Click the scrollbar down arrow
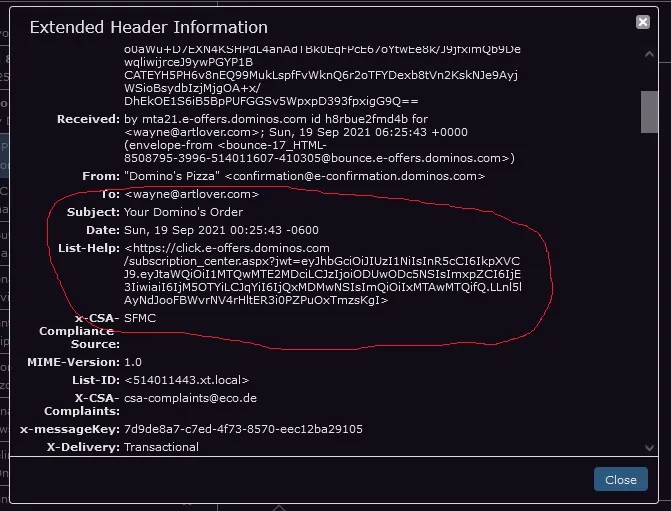Screen dimensions: 671x511 coord(649,448)
